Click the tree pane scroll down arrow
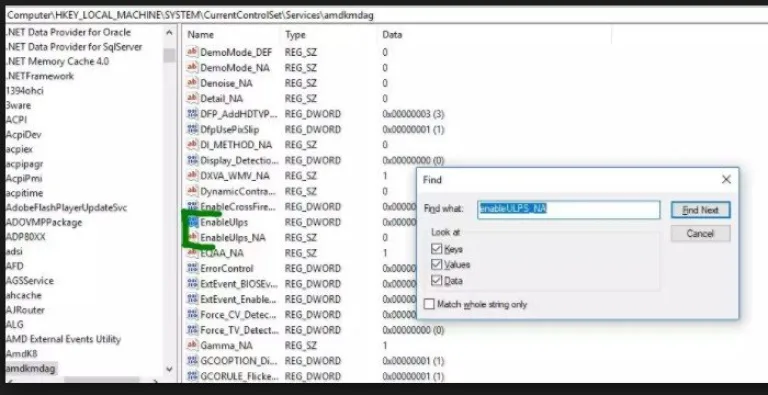This screenshot has height=395, width=768. point(169,369)
